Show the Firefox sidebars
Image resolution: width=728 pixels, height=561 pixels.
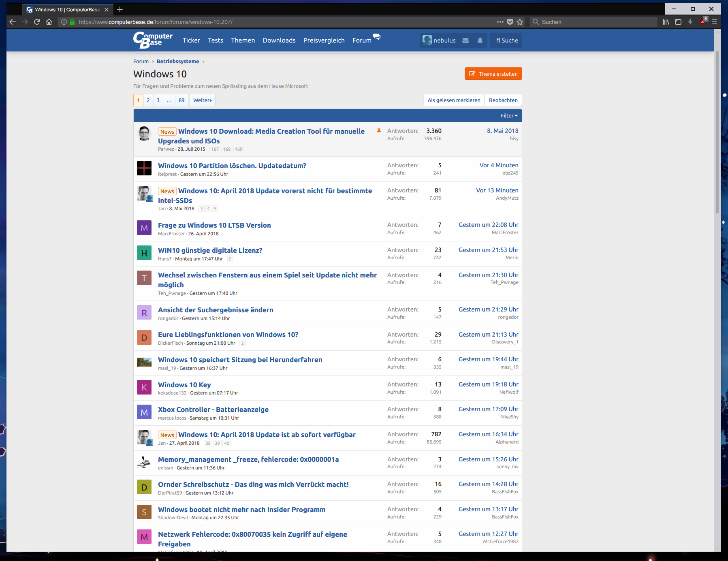678,22
